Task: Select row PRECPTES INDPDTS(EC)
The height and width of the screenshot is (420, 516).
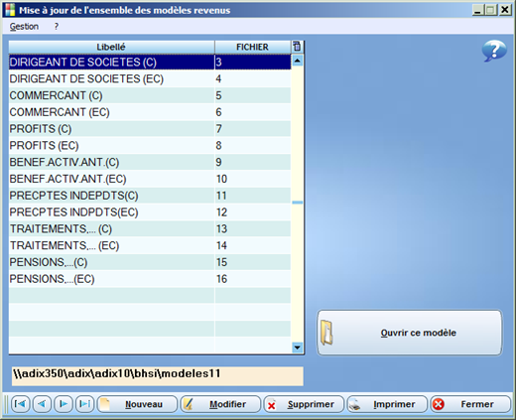Action: point(150,212)
